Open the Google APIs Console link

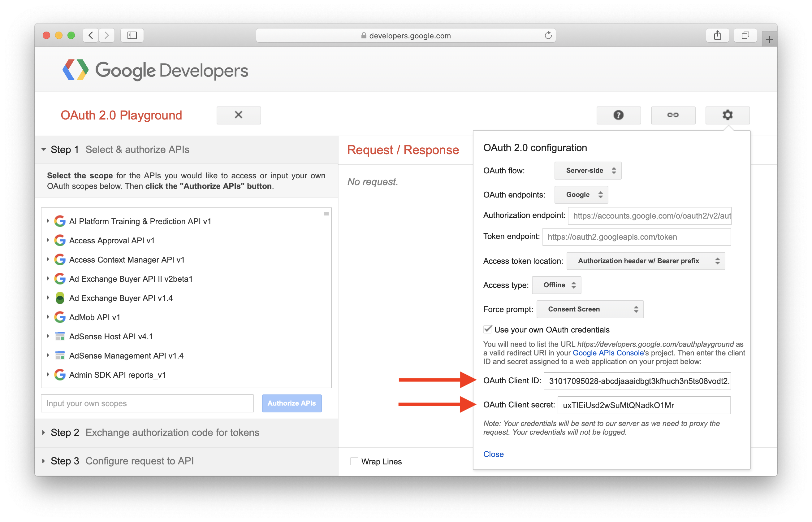[x=608, y=353]
